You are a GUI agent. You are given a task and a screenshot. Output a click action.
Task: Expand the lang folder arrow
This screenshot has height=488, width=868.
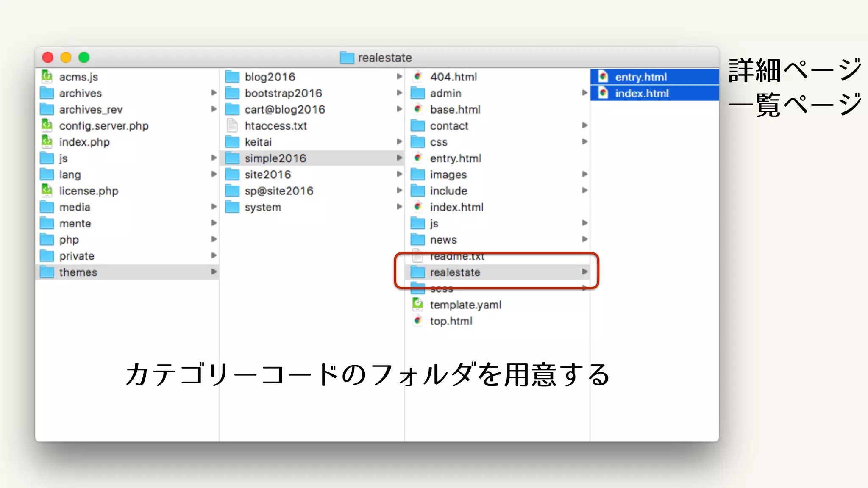tap(214, 174)
